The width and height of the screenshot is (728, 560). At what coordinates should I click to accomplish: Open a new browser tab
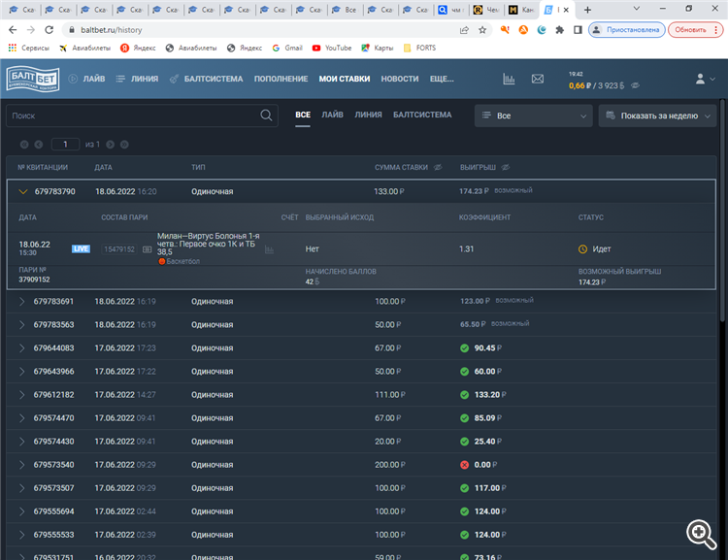pyautogui.click(x=587, y=10)
